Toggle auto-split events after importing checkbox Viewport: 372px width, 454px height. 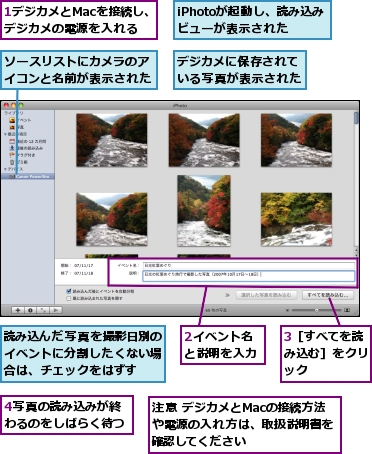click(x=69, y=291)
